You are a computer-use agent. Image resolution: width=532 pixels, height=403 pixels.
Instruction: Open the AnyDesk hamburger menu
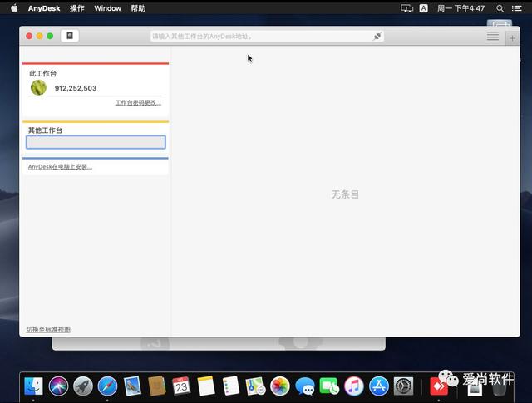click(493, 36)
